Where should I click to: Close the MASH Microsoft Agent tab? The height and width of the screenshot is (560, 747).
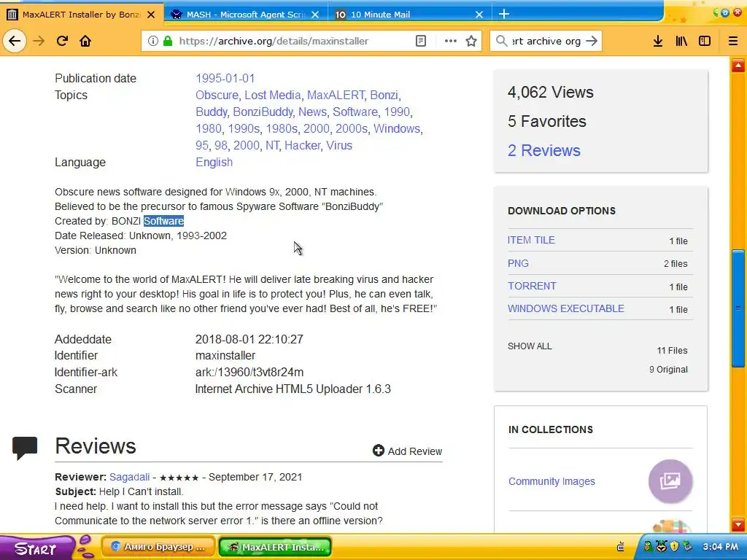(315, 15)
